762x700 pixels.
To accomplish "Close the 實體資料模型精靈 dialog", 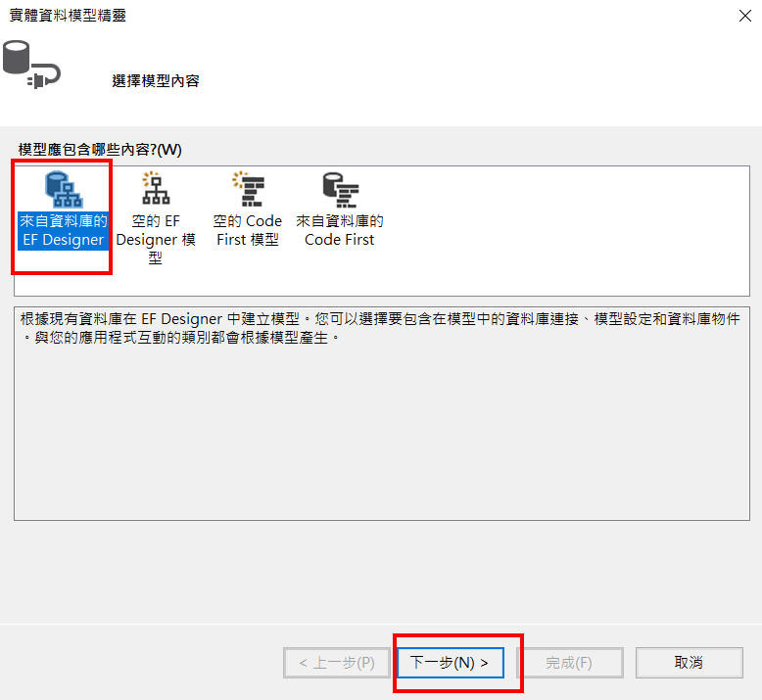I will (745, 16).
